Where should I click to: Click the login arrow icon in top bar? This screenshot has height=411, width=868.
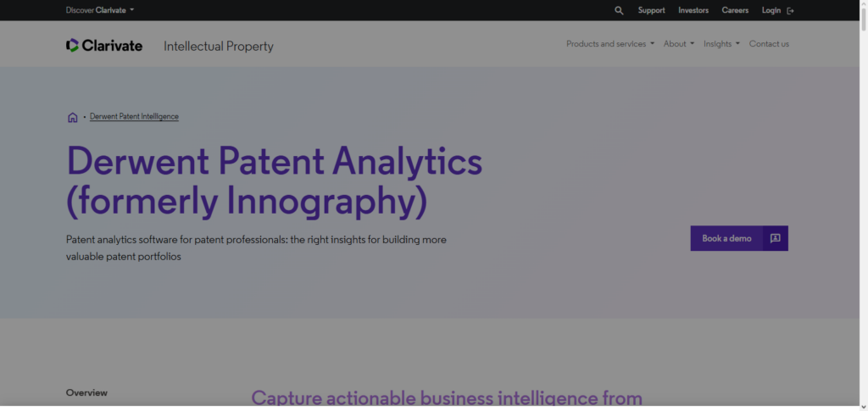coord(791,10)
